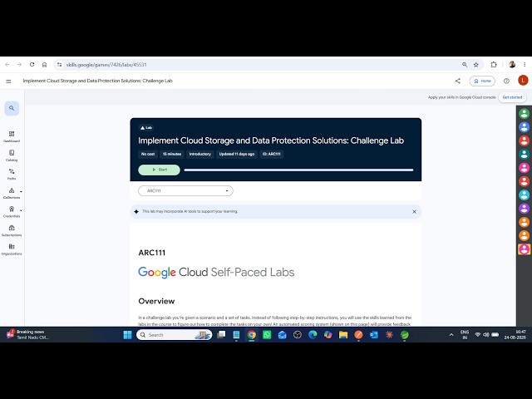
Task: Open WhatsApp from the taskbar
Action: tap(267, 335)
